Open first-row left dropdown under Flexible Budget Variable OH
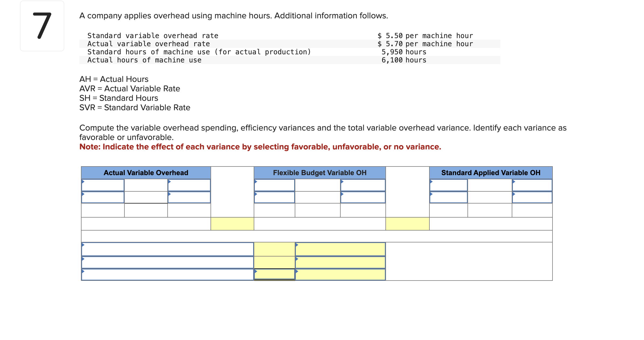644x340 pixels. (274, 185)
